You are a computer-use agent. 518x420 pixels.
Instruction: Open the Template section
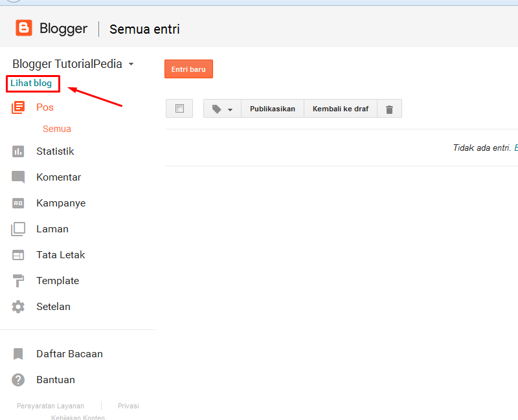[58, 281]
